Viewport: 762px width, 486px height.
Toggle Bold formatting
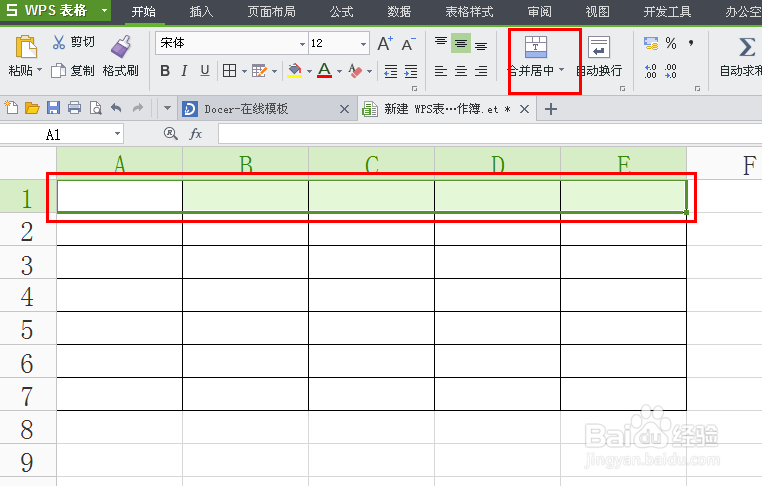pyautogui.click(x=165, y=71)
